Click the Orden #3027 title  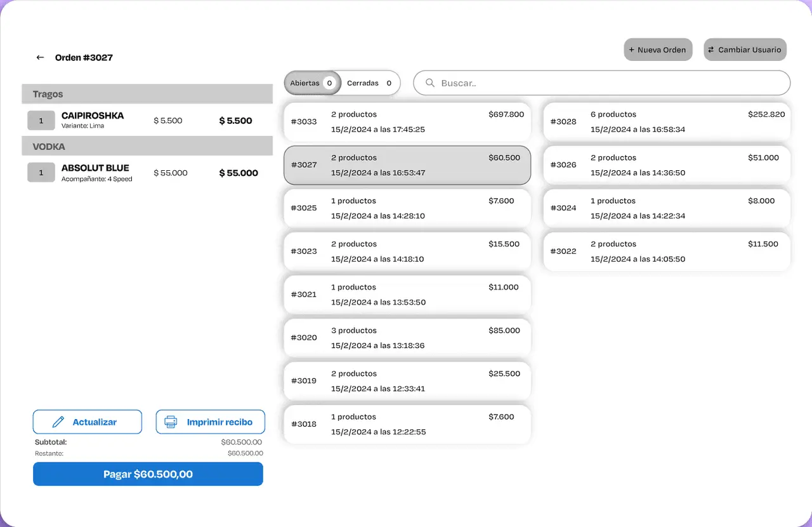[x=84, y=58]
